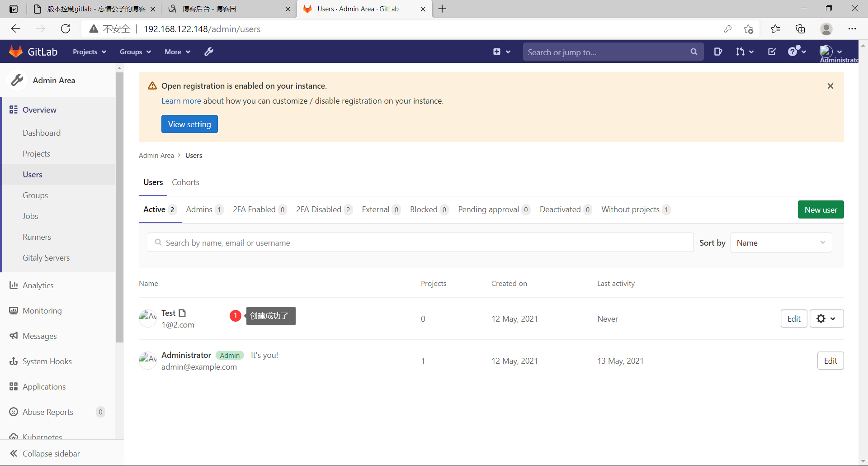Show the 2FA Disabled filter tab
The image size is (868, 466).
click(x=324, y=209)
